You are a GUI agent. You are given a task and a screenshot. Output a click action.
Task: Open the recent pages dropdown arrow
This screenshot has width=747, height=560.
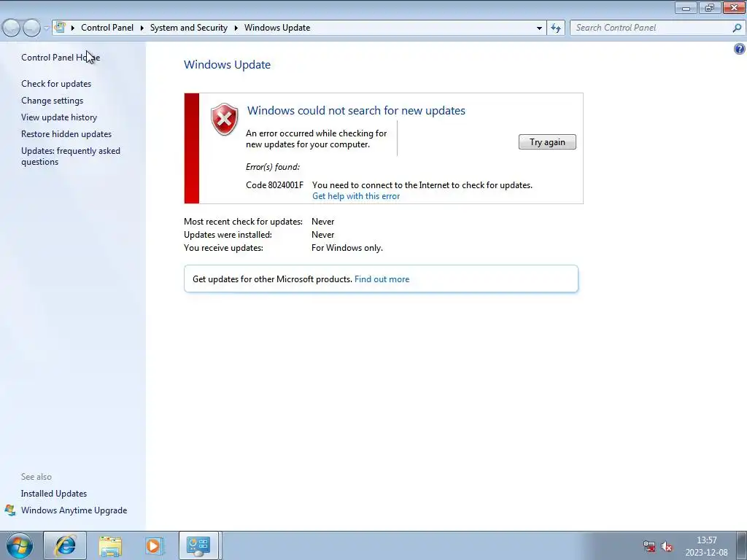click(46, 28)
